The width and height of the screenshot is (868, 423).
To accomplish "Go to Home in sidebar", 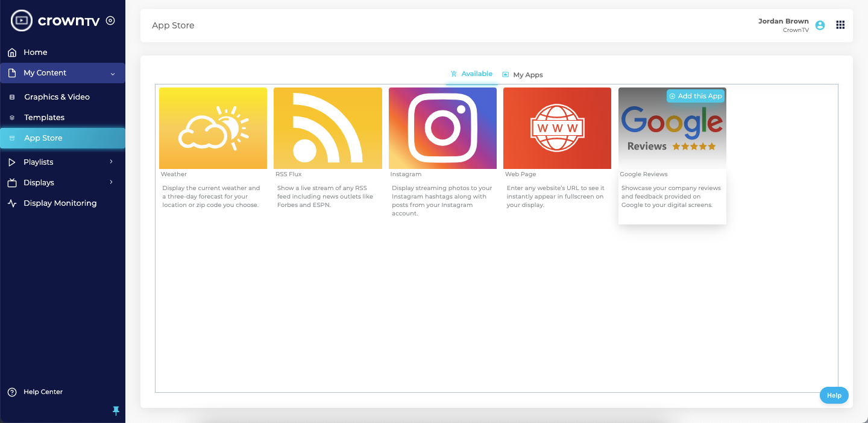I will tap(63, 52).
